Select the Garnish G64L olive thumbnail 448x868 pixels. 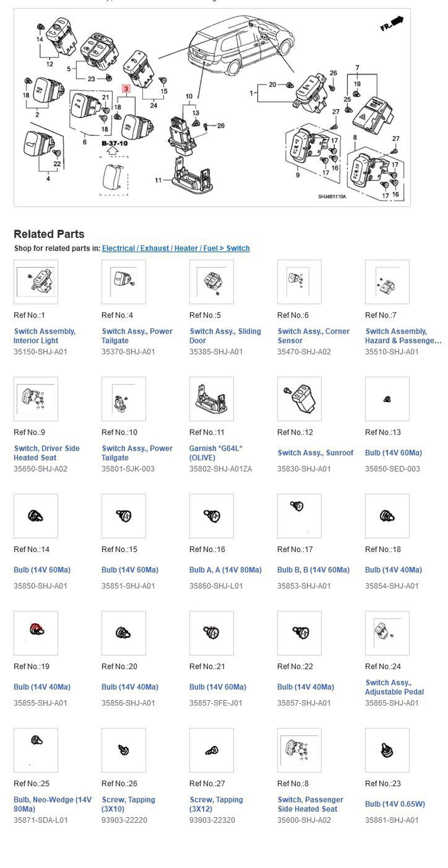pos(212,399)
